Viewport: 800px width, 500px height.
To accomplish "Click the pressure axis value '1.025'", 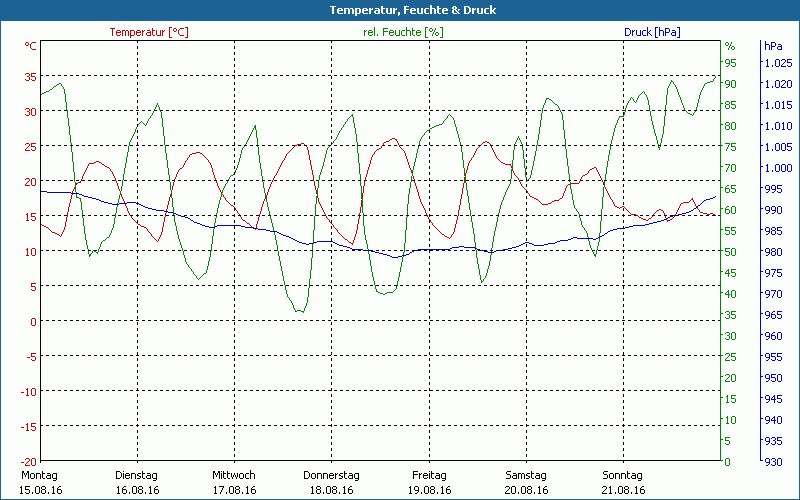I will click(x=778, y=63).
